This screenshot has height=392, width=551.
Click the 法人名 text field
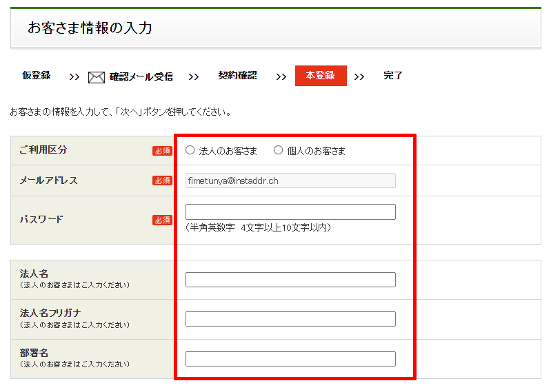(x=290, y=279)
